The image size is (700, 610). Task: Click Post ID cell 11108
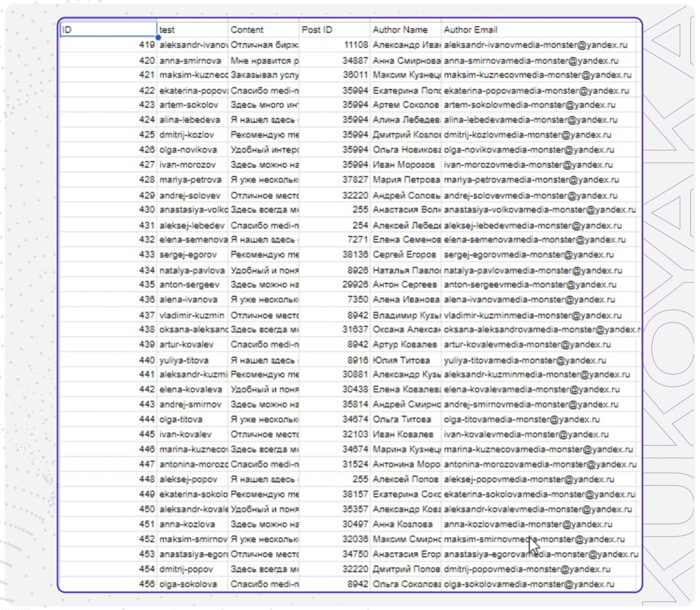[335, 45]
